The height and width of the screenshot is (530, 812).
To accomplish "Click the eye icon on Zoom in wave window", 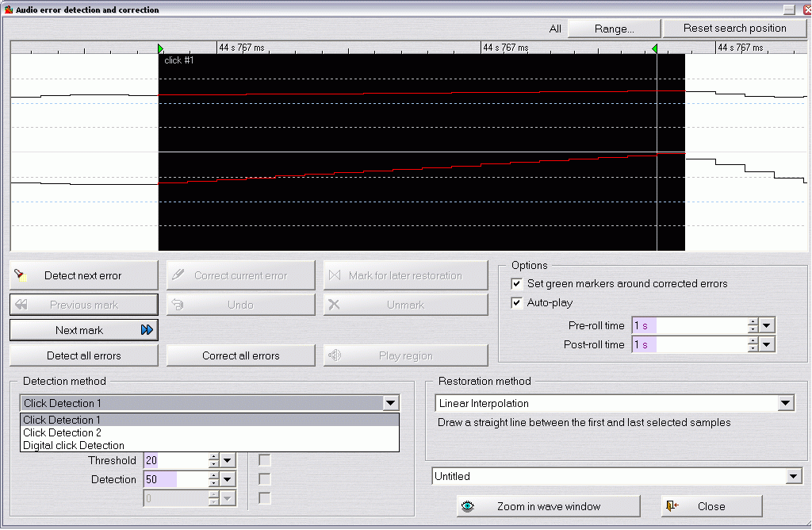I will pyautogui.click(x=468, y=506).
